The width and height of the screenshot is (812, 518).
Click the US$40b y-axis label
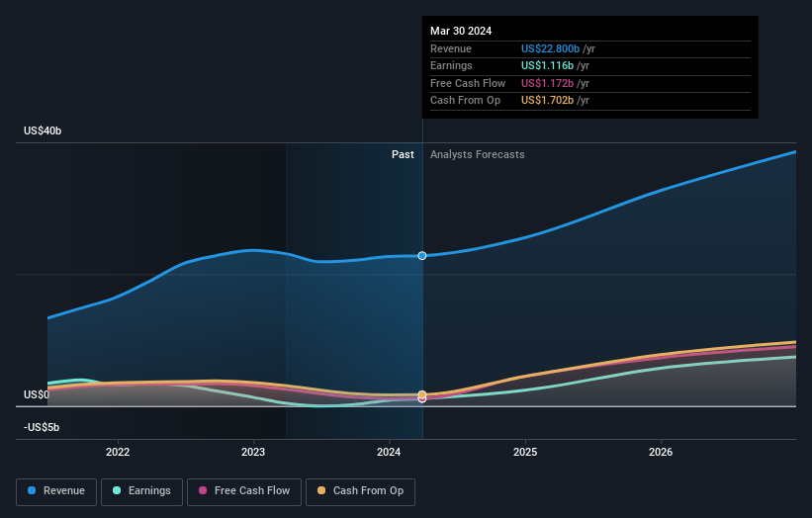(x=43, y=130)
